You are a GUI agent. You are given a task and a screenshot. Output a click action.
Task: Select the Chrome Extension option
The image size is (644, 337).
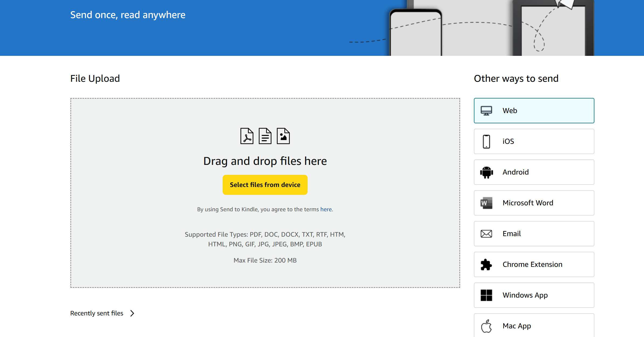point(534,264)
